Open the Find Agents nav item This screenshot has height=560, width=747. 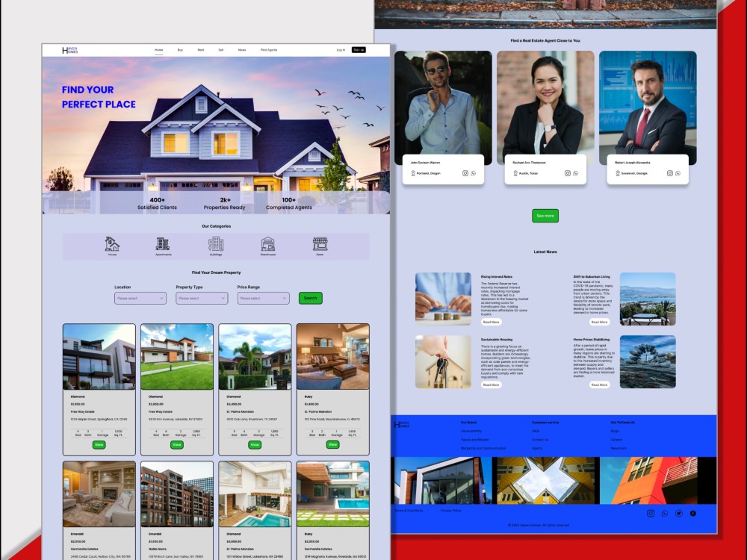[269, 50]
